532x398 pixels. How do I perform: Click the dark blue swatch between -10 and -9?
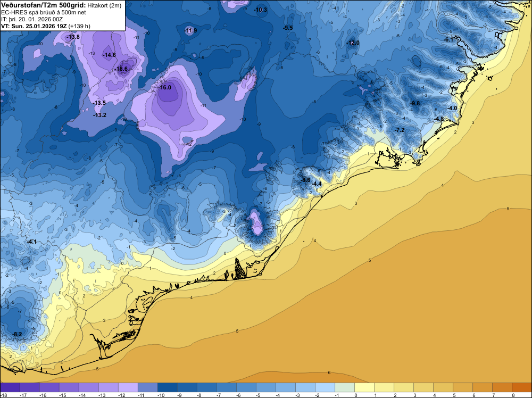pos(167,387)
